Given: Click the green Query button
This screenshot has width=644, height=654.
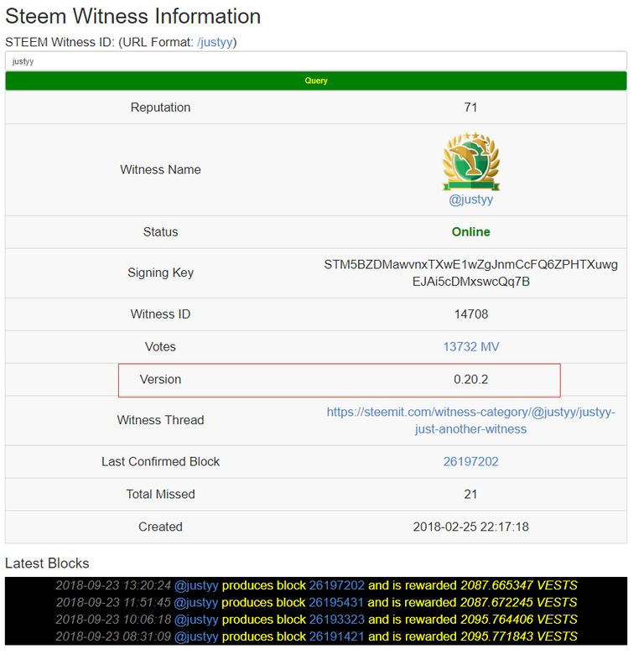Looking at the screenshot, I should pos(316,80).
